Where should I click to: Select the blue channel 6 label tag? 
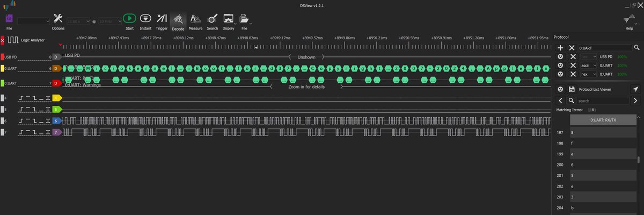[x=57, y=120]
